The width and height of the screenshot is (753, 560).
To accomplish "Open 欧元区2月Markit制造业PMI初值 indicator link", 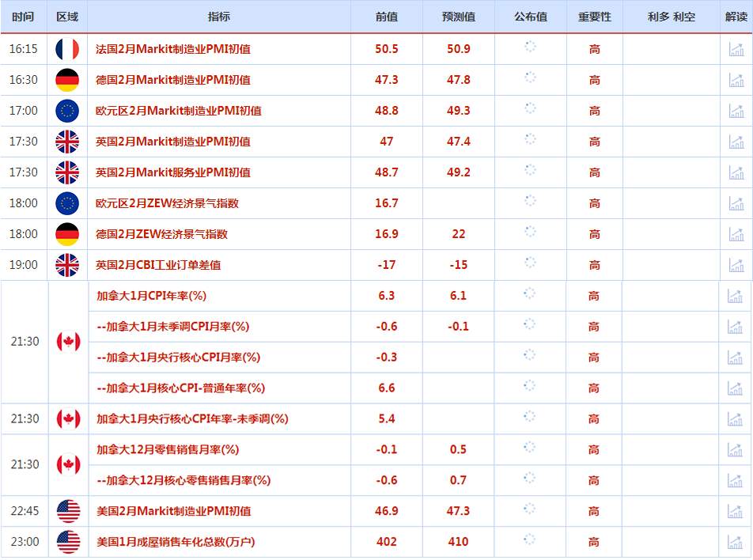I will (179, 111).
